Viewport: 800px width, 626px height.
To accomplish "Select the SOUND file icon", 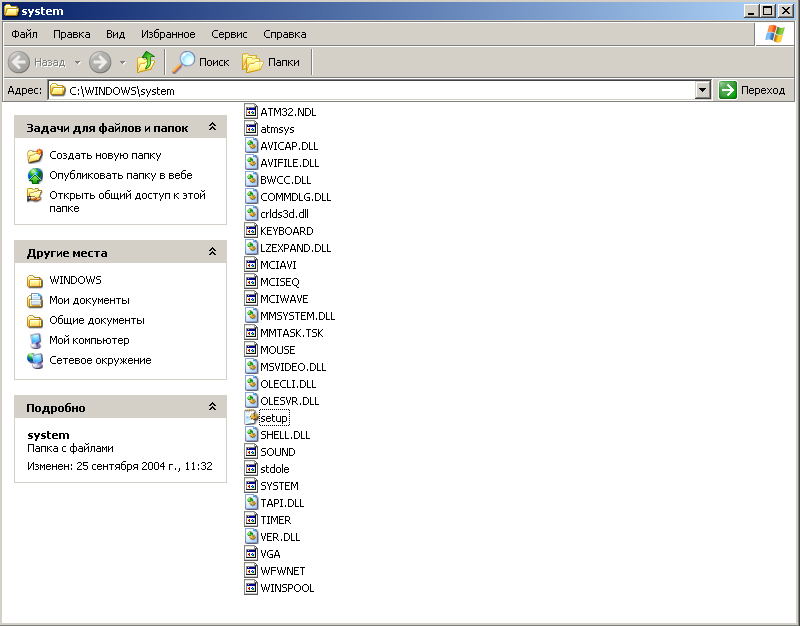I will (251, 452).
